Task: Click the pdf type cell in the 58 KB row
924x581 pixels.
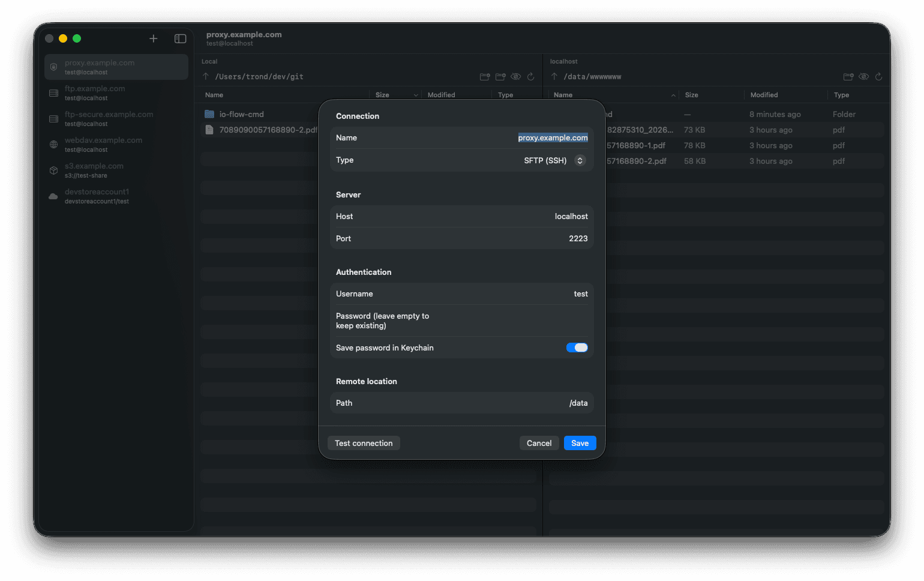Action: 838,161
